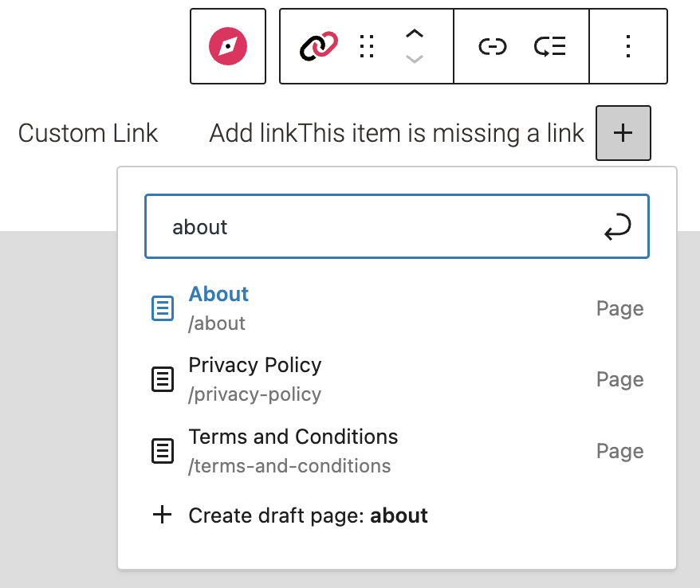Image resolution: width=700 pixels, height=588 pixels.
Task: Click the blue page icon beside About
Action: click(x=163, y=308)
